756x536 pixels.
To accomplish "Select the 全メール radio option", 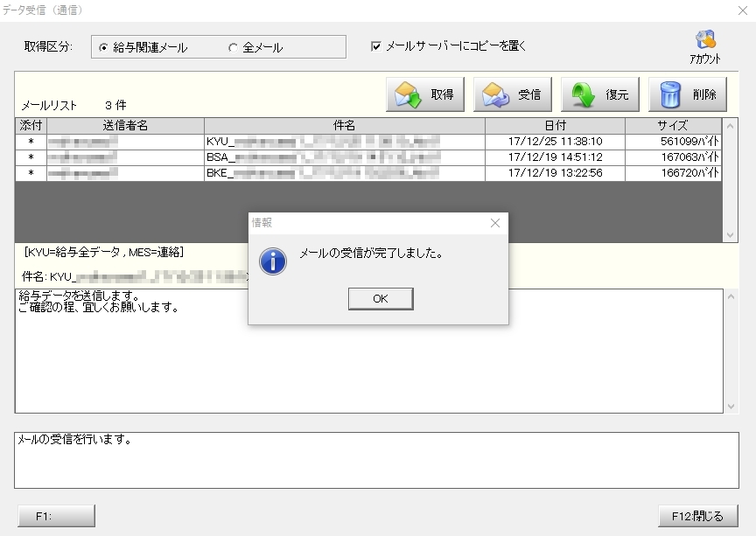I will [255, 47].
